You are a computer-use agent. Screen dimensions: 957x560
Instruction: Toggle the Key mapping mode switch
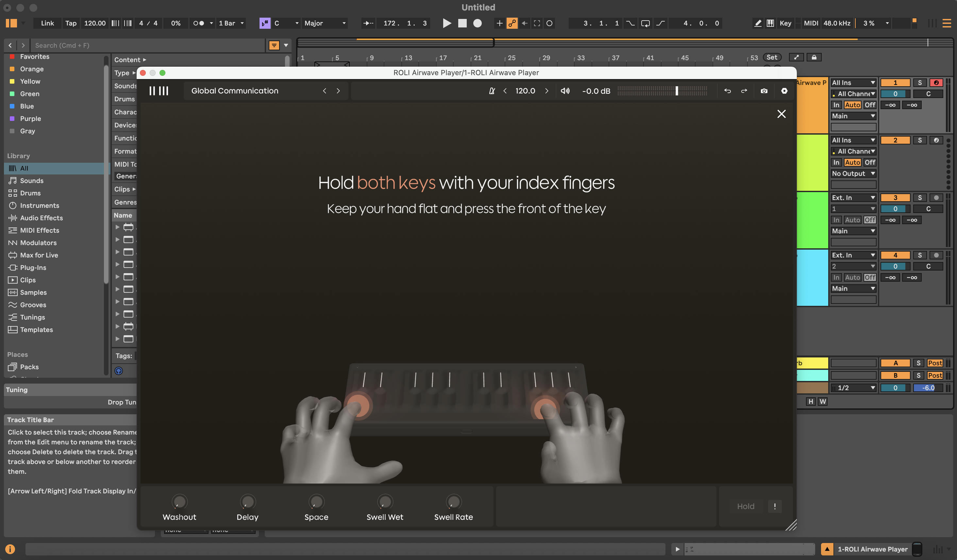(785, 23)
